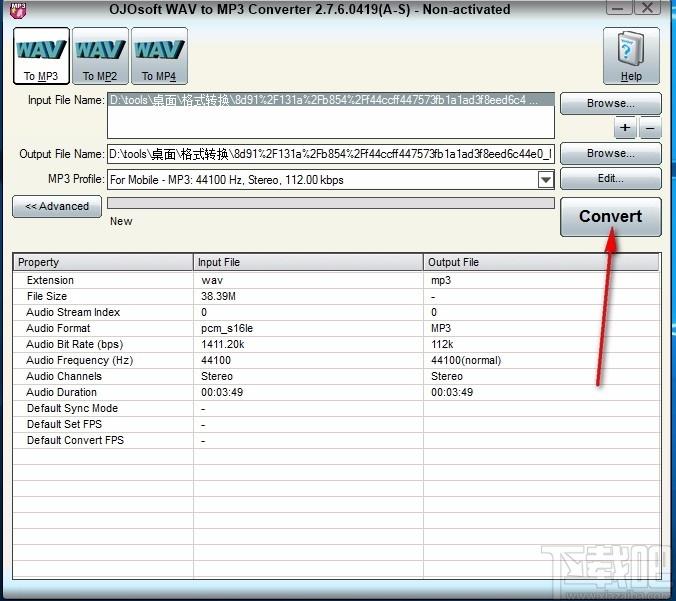Select the Extension property row
The height and width of the screenshot is (601, 676).
(x=336, y=280)
